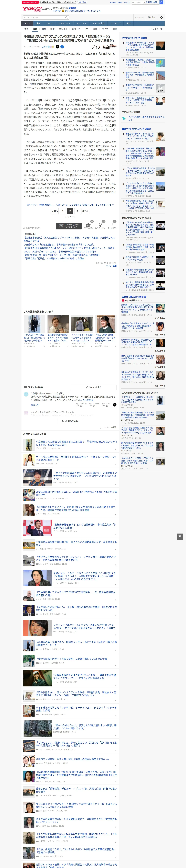Screen dimensions: 186x868
Task: Open the エキスパート tab
Action: tap(64, 24)
